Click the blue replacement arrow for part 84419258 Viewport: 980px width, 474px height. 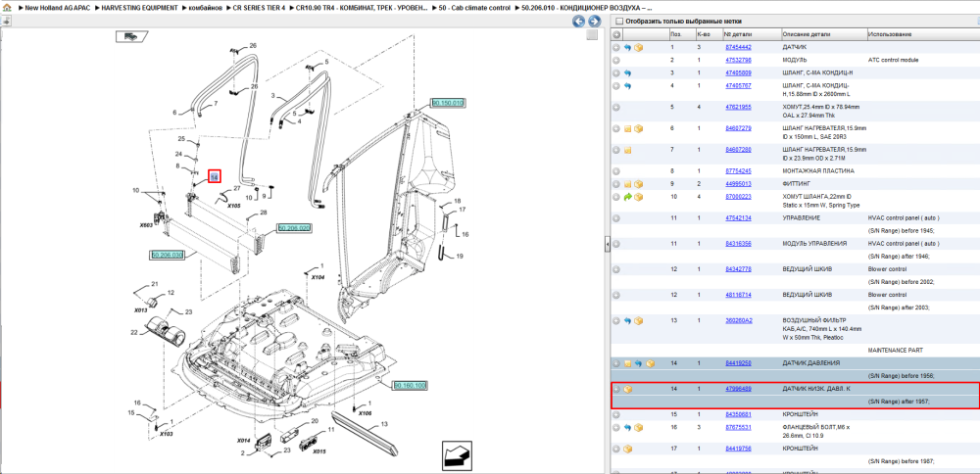(639, 362)
